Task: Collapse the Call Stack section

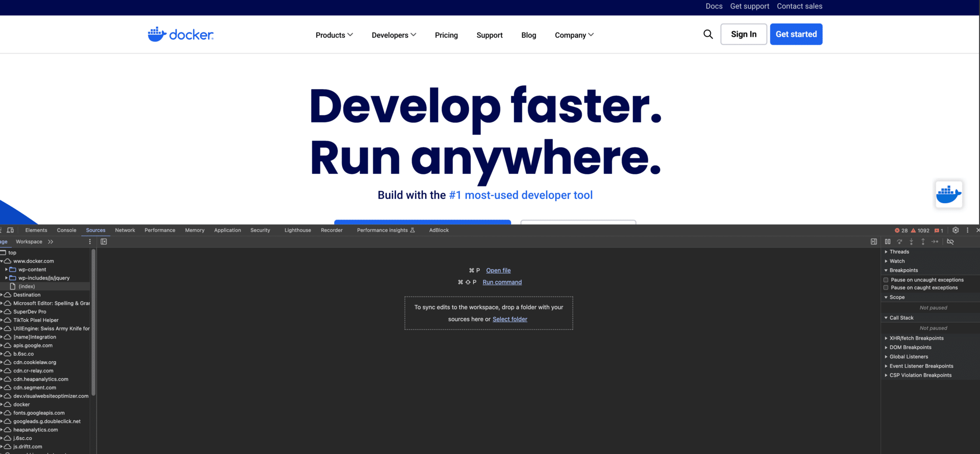Action: pyautogui.click(x=898, y=318)
